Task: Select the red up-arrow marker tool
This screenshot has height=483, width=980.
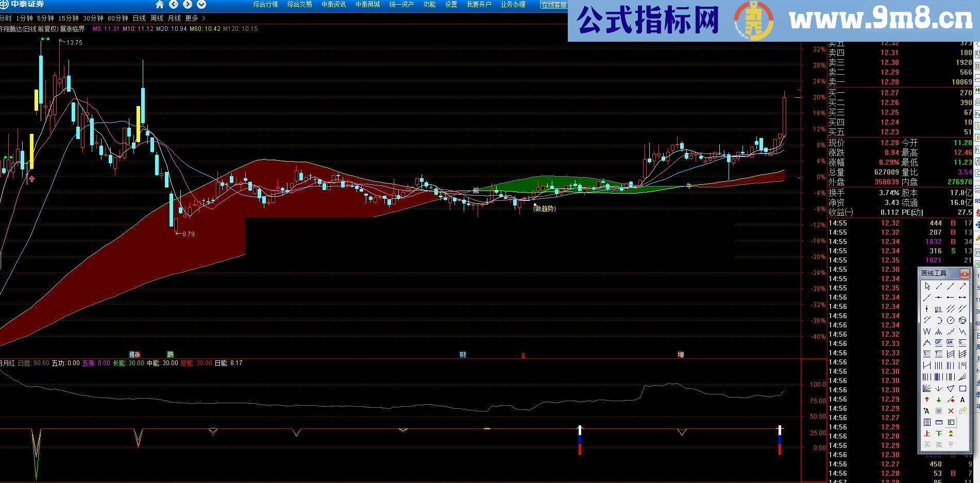Action: [927, 399]
